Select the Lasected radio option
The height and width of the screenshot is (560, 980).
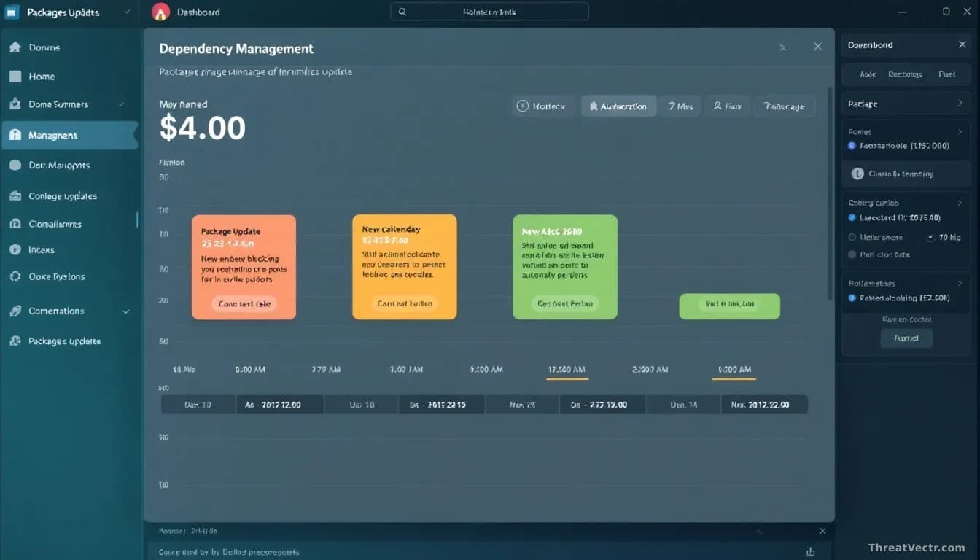[x=852, y=217]
